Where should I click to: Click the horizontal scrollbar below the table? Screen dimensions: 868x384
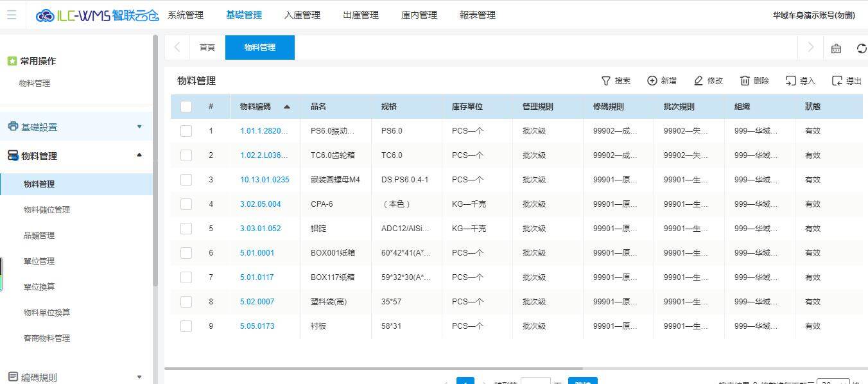click(372, 369)
